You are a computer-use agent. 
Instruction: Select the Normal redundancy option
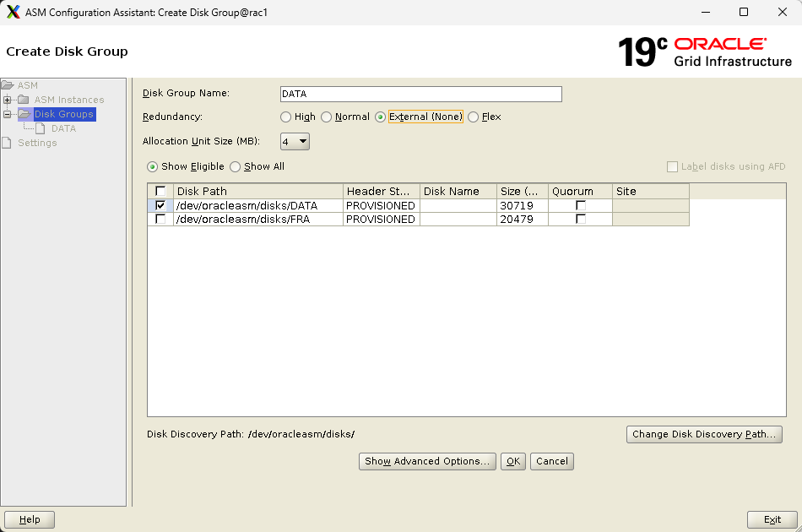[327, 117]
